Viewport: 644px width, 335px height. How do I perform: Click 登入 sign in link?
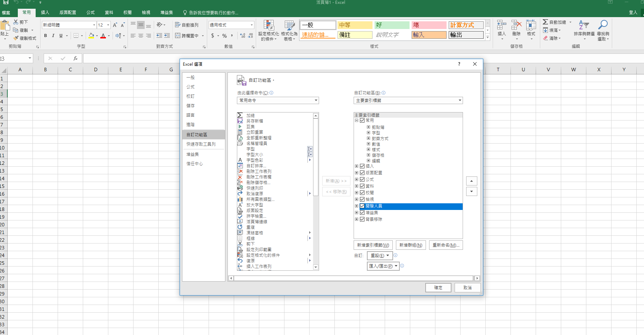(x=633, y=13)
